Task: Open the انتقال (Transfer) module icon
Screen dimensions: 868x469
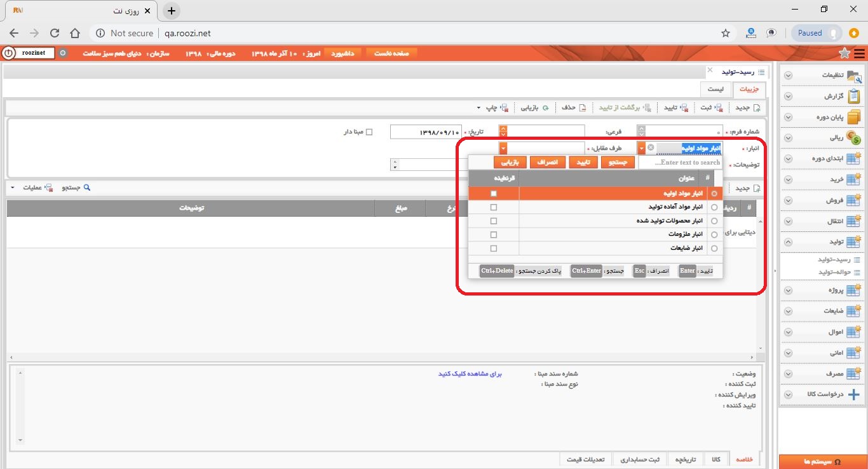Action: (x=854, y=221)
